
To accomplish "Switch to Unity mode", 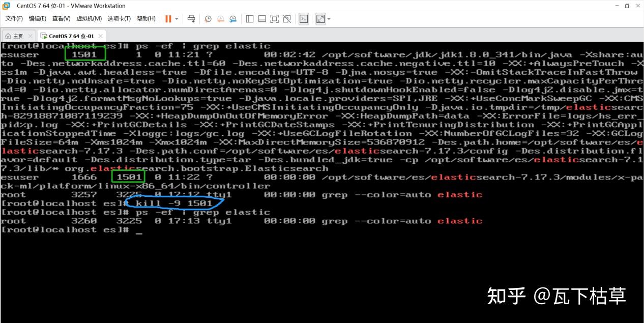I will (286, 19).
